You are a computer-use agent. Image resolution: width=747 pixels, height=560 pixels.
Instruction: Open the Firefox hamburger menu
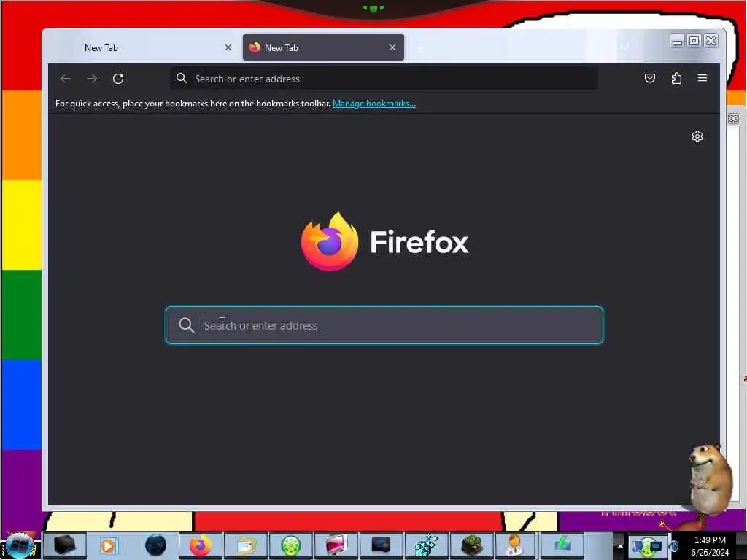coord(703,78)
